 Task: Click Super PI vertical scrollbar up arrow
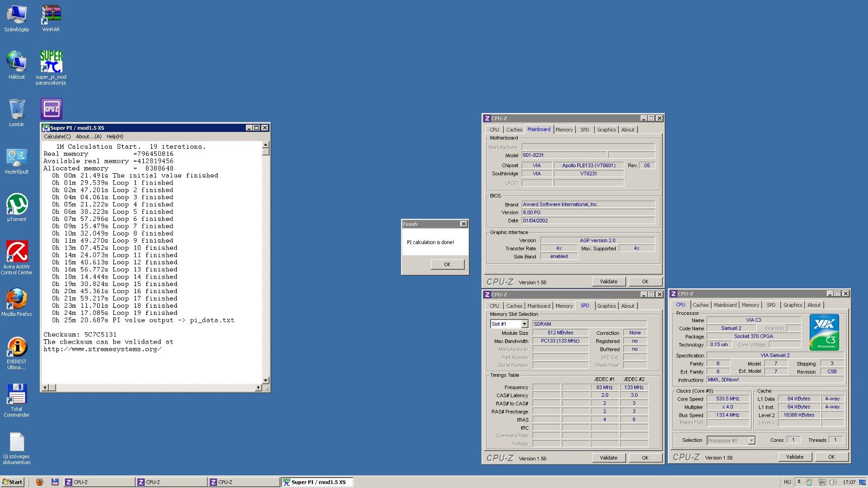266,145
